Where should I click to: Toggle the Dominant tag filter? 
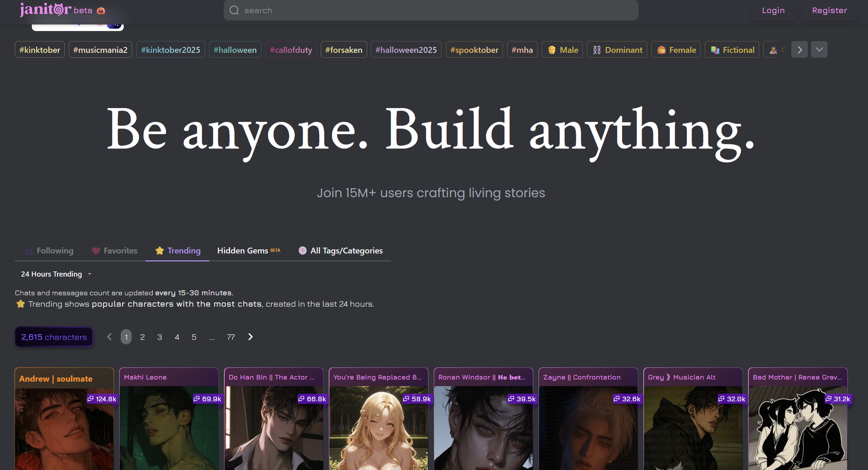617,50
